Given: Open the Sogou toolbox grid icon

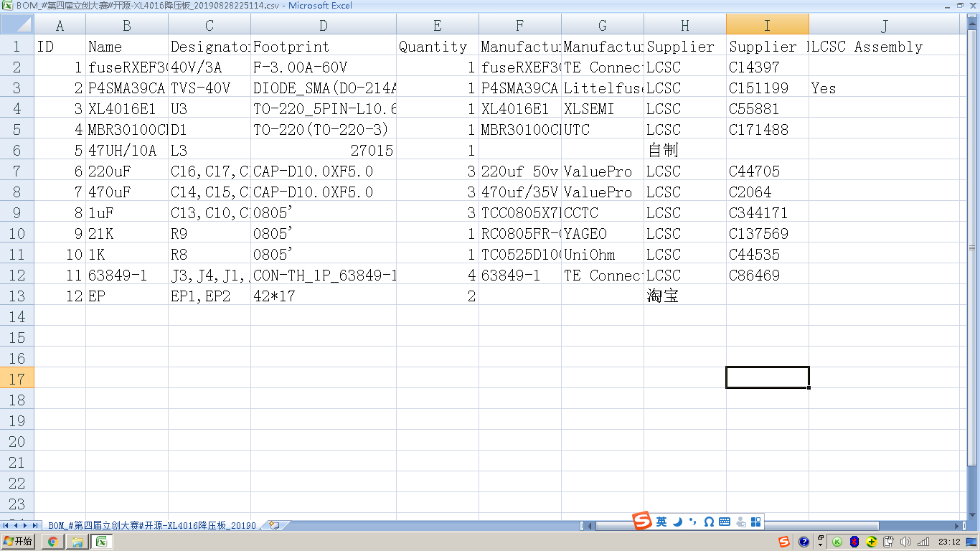Looking at the screenshot, I should [x=755, y=522].
